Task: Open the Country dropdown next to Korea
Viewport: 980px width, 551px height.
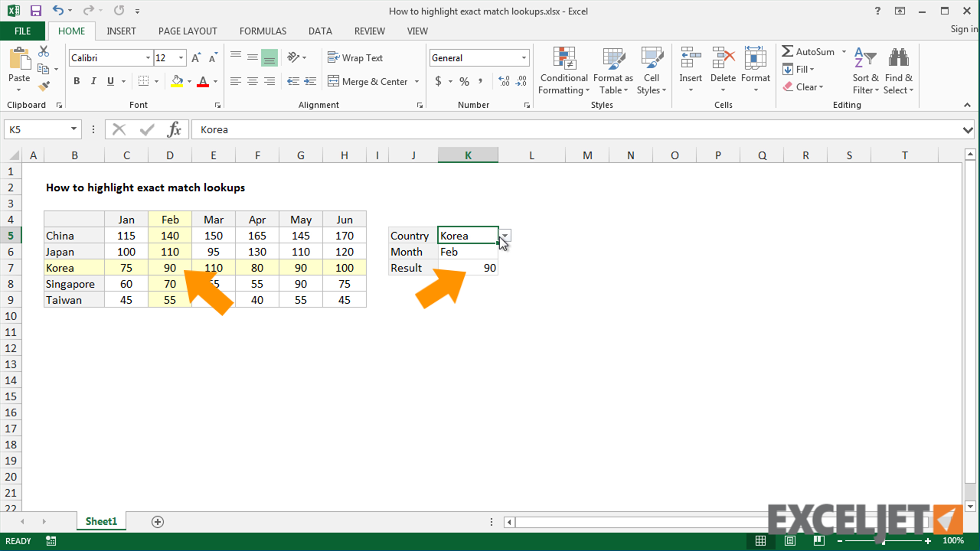Action: (504, 235)
